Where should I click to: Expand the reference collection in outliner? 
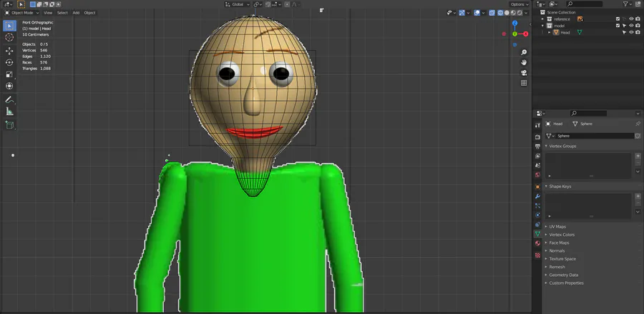[542, 19]
